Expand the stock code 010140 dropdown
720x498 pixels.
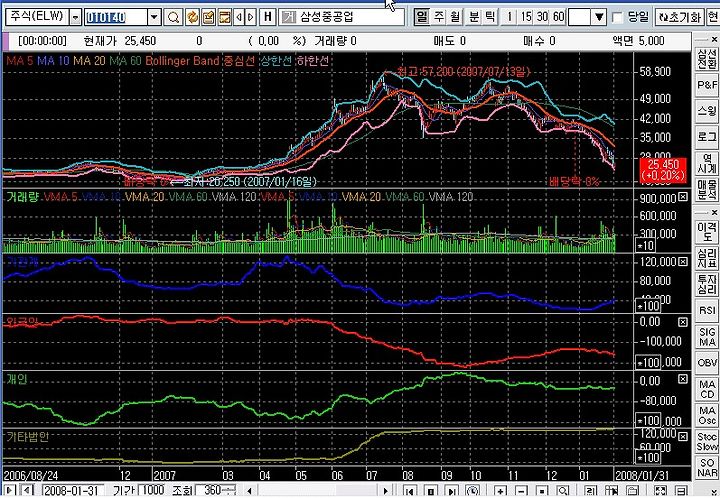pos(154,18)
